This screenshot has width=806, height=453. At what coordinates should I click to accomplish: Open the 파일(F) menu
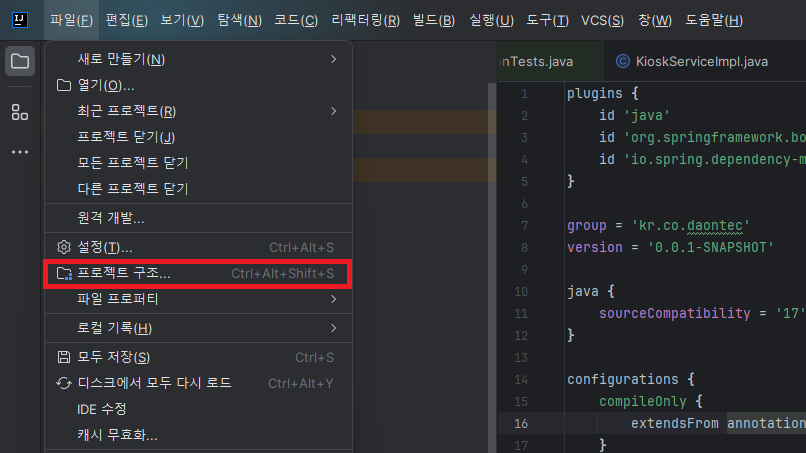click(x=71, y=21)
